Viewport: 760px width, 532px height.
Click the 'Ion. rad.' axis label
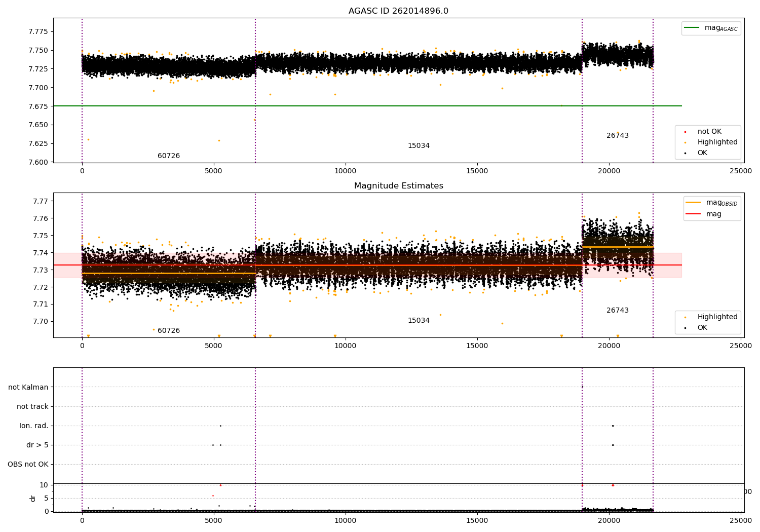click(34, 426)
